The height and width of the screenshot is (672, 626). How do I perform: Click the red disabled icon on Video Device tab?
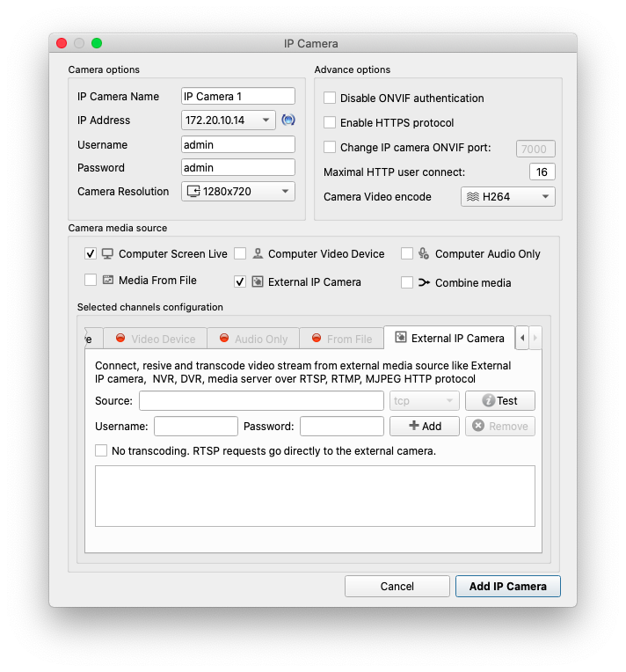pyautogui.click(x=120, y=338)
